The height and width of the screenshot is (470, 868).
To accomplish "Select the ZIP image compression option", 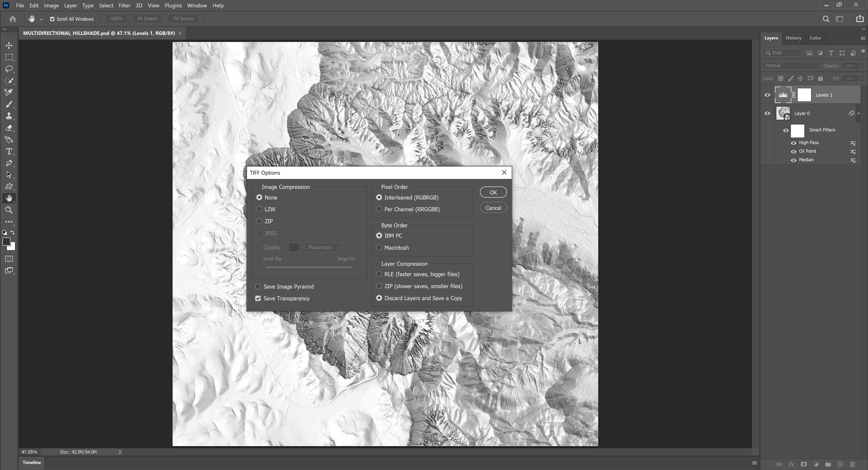I will 259,221.
